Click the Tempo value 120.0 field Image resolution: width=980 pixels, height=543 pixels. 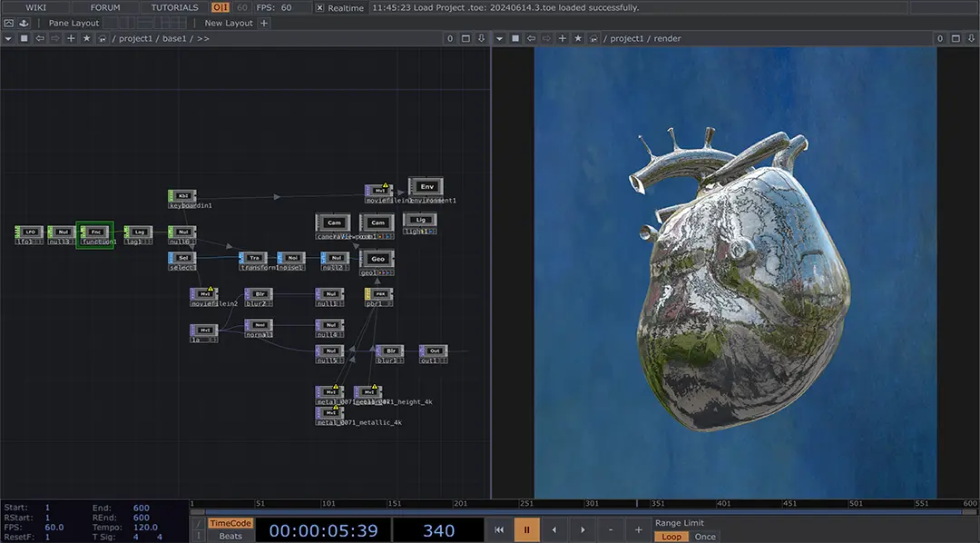(x=145, y=528)
